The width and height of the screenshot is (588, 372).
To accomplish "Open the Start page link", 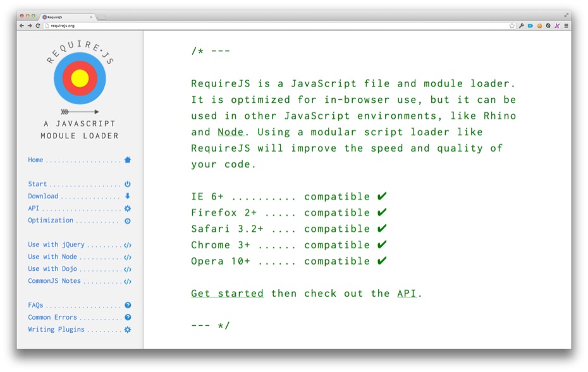I will [37, 184].
